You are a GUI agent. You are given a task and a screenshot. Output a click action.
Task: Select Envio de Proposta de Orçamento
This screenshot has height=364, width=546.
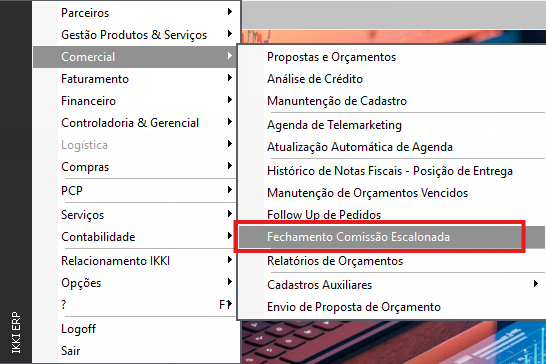(391, 307)
